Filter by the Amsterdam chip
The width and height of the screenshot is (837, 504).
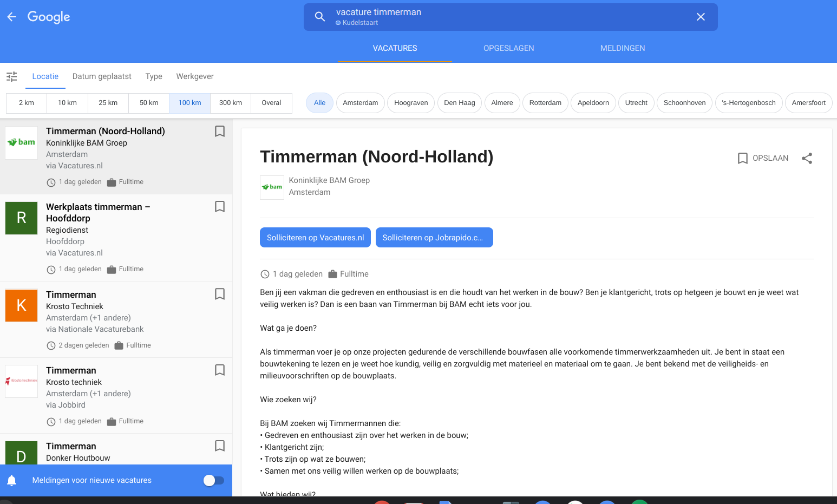[x=361, y=103]
